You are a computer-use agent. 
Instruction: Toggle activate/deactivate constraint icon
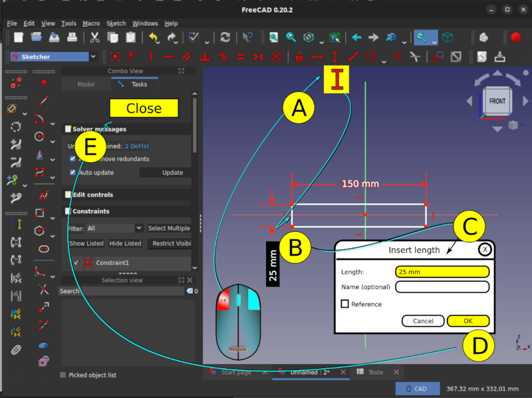tap(456, 56)
